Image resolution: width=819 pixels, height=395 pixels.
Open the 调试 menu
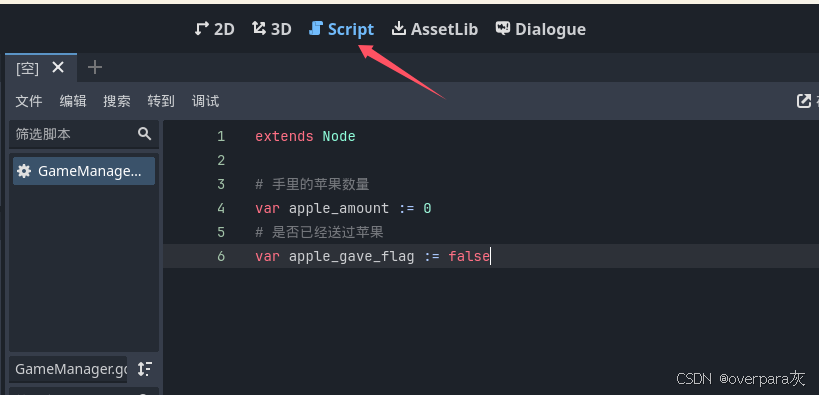pos(205,101)
